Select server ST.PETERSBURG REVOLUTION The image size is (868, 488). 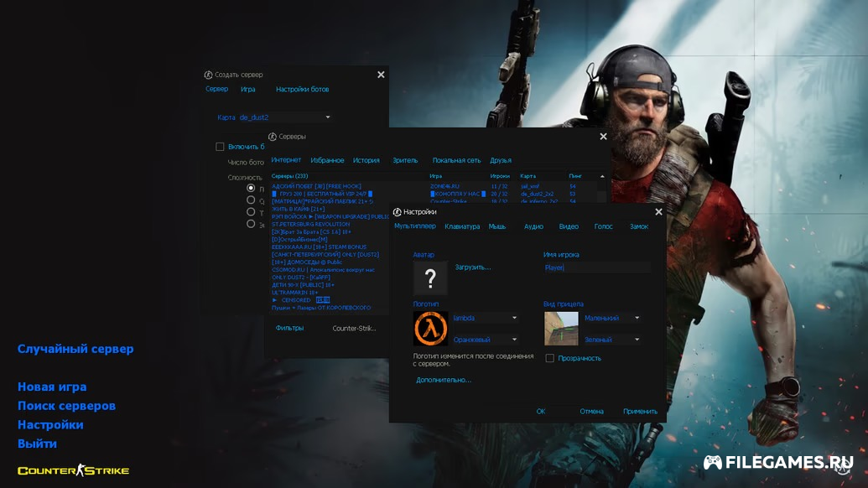point(310,225)
